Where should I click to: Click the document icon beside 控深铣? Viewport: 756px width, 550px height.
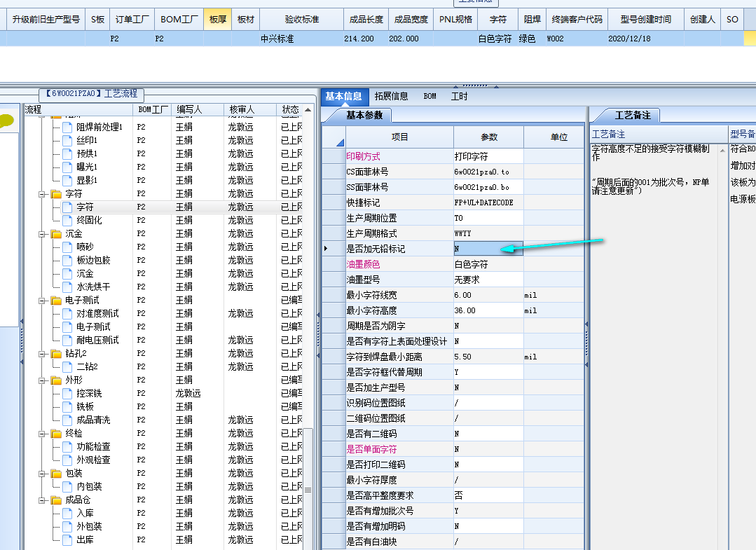pos(67,393)
